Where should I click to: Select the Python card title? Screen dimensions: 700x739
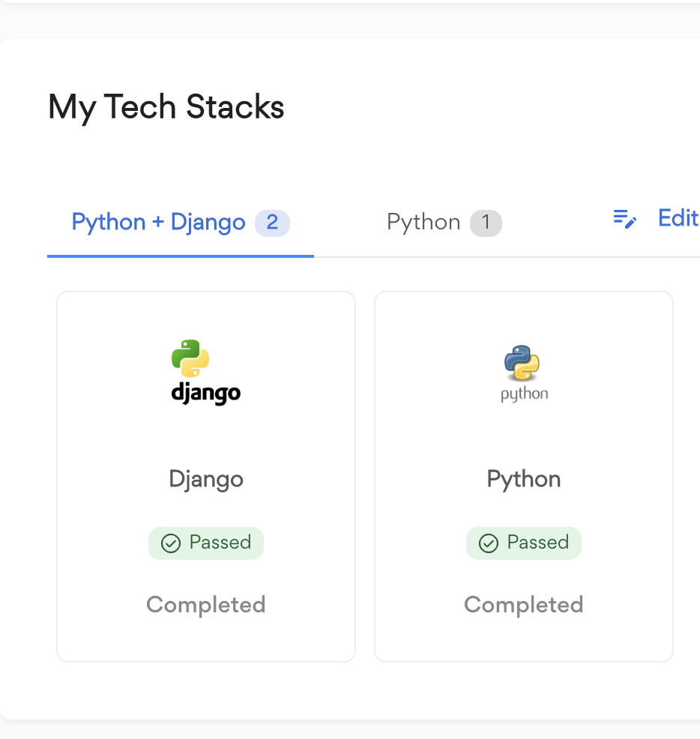click(x=524, y=480)
